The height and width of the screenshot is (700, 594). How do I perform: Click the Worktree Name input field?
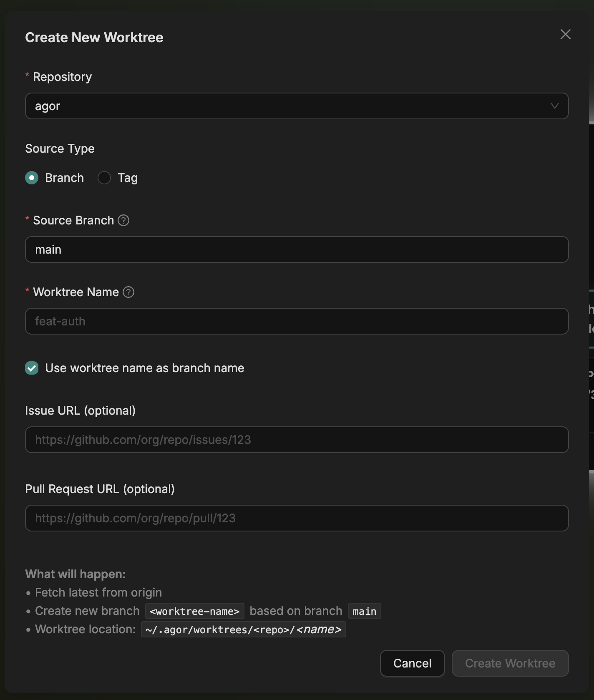297,321
